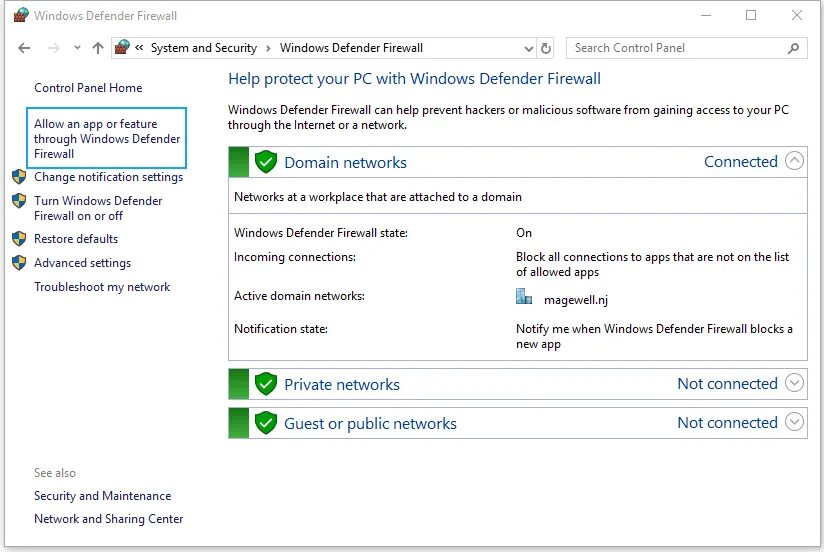Click the forward navigation arrow
Screen dimensions: 824x552
(54, 48)
